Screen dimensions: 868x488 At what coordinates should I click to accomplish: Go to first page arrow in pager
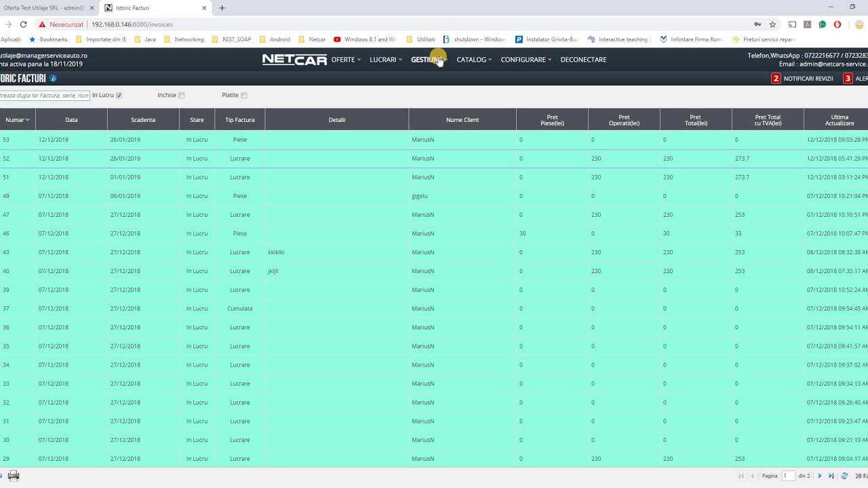pos(741,476)
